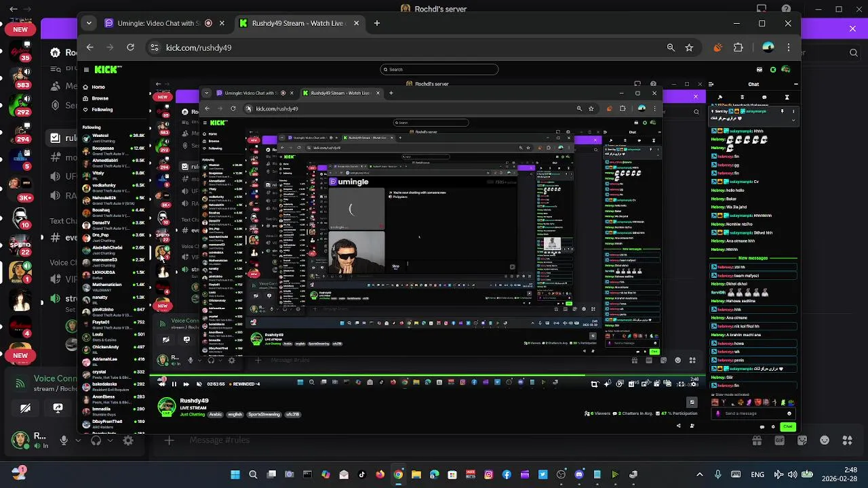Open vodkafunky's channel in the Following list
This screenshot has width=868, height=488.
pyautogui.click(x=113, y=187)
